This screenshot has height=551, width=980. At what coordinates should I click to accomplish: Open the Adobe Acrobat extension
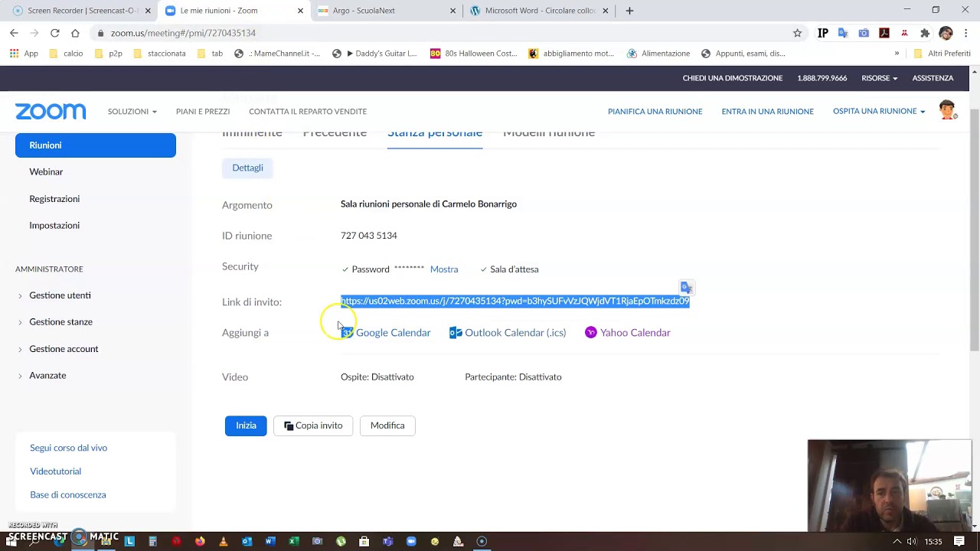click(x=884, y=33)
